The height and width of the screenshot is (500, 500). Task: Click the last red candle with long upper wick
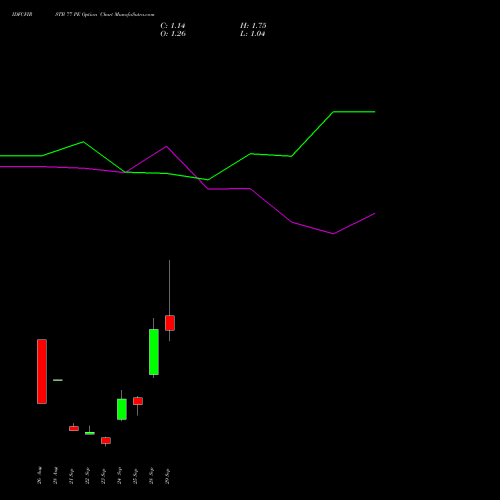170,323
